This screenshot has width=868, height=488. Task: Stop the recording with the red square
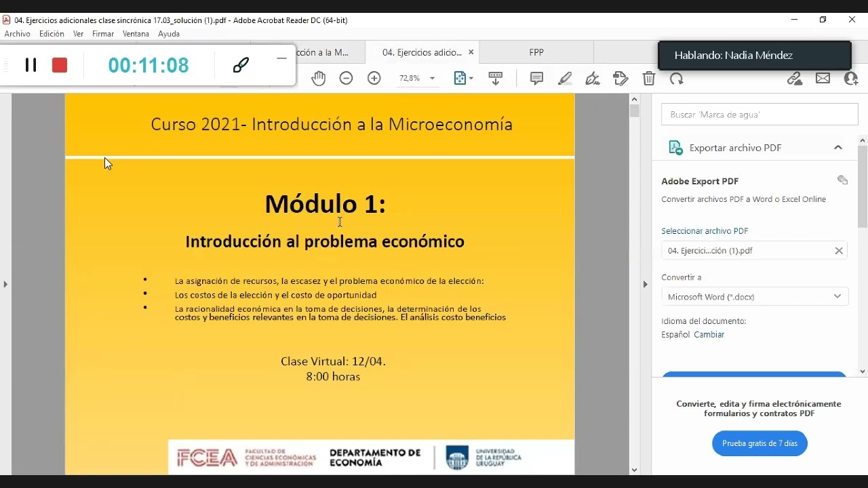[60, 65]
